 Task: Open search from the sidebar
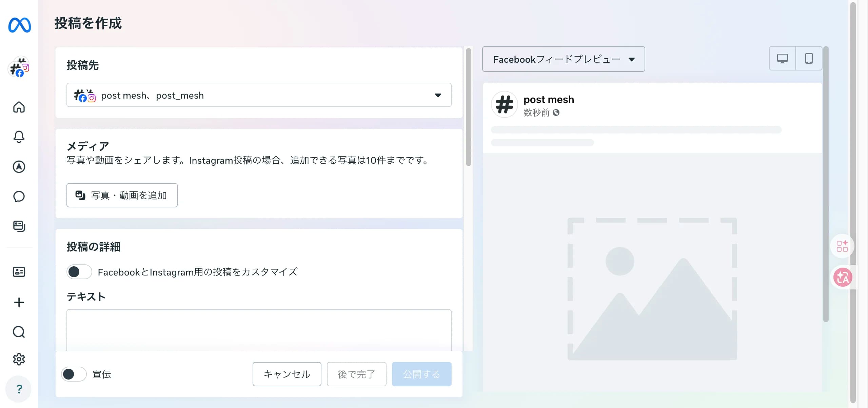coord(19,332)
